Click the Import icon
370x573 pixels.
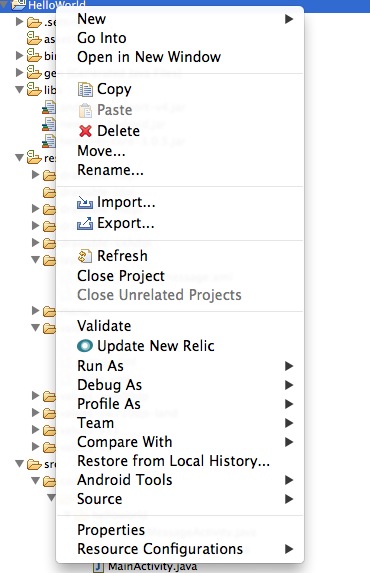click(85, 202)
